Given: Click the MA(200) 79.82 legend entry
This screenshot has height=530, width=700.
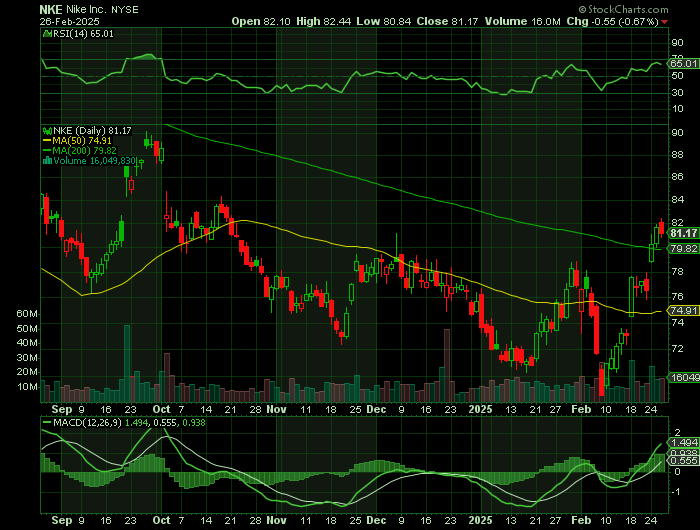Looking at the screenshot, I should click(x=79, y=150).
